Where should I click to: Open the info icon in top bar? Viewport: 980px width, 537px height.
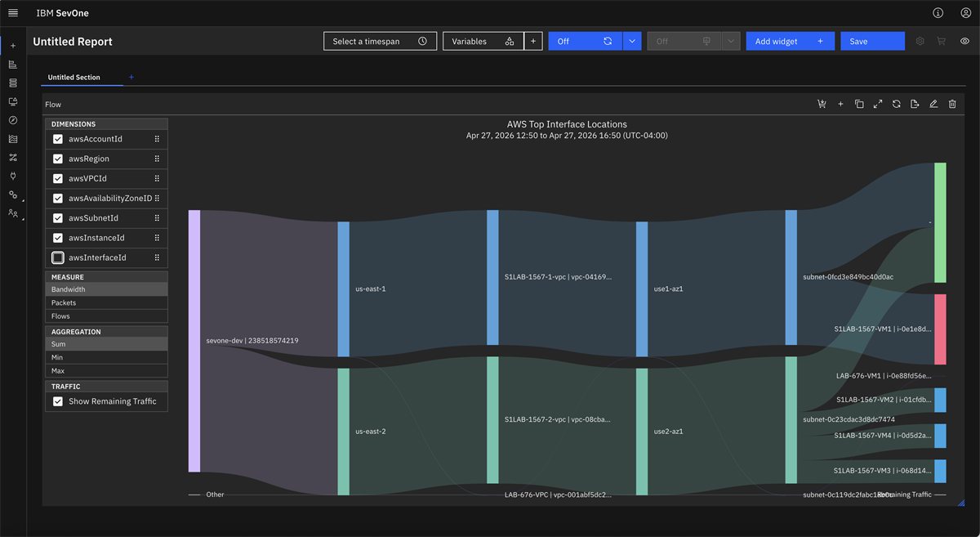click(x=938, y=13)
